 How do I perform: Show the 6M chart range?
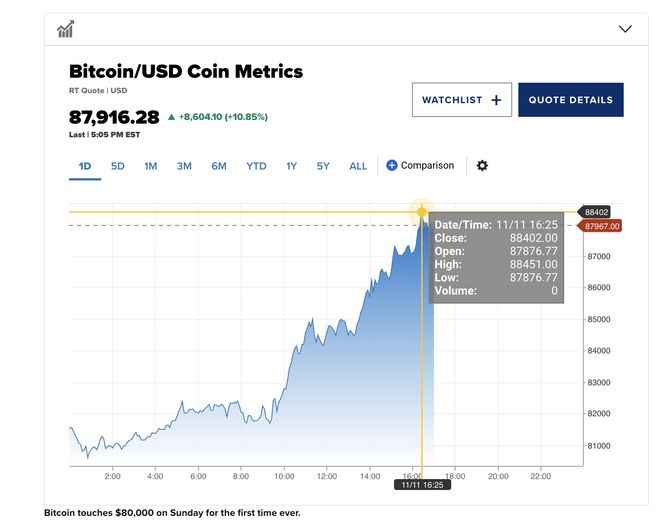click(219, 166)
